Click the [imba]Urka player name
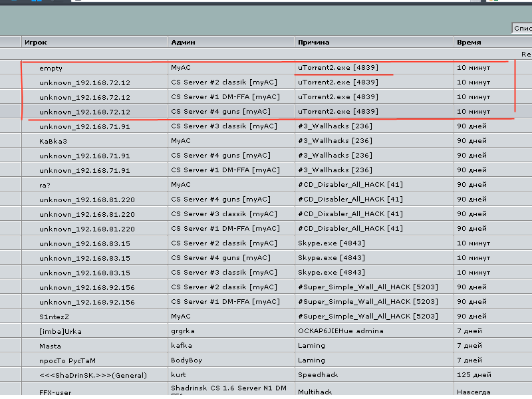 pyautogui.click(x=61, y=331)
